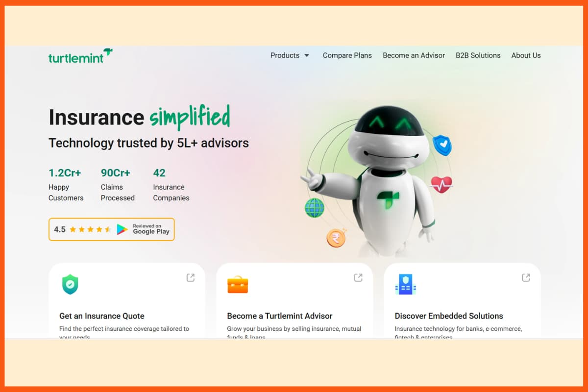Click the blue shield checkmark icon near robot
588x392 pixels.
pyautogui.click(x=442, y=145)
